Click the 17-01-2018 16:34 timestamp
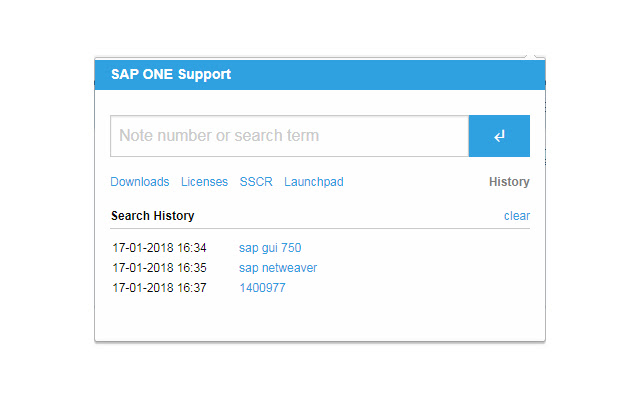Viewport: 640px width, 400px height. click(x=159, y=247)
